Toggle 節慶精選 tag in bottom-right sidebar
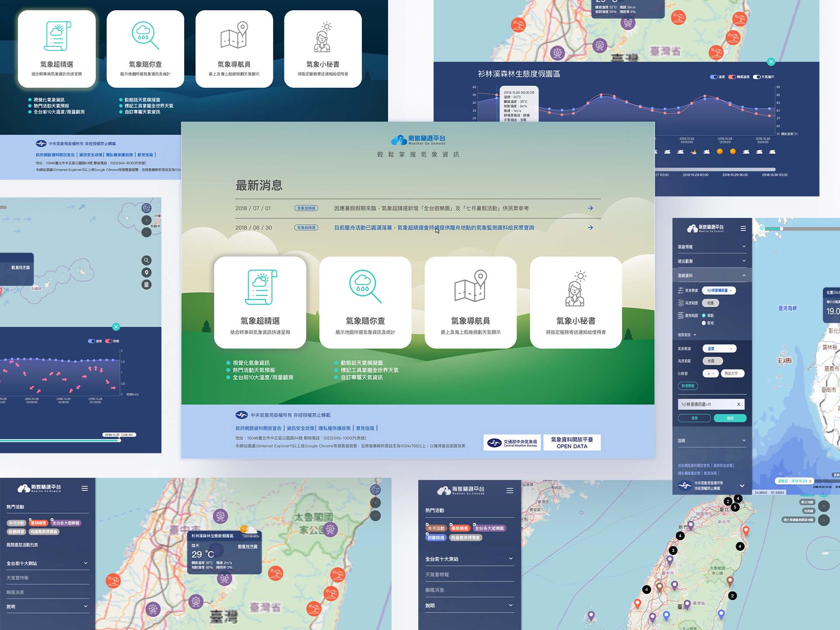 [x=436, y=538]
